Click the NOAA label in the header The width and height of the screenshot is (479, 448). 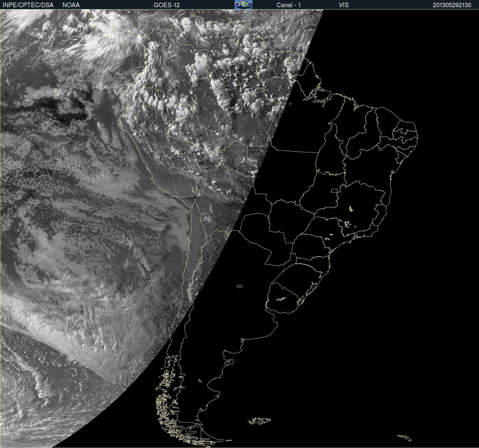[x=71, y=5]
